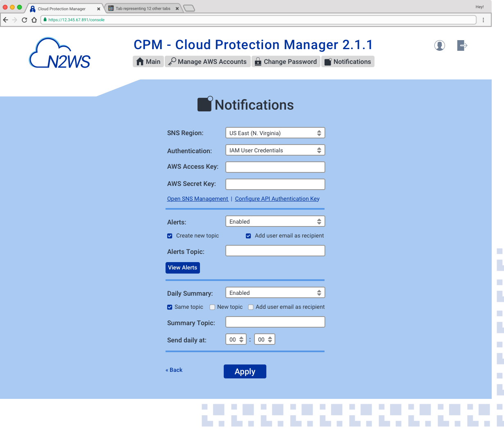Click the CPM - Cloud Protection Manager title
This screenshot has height=430, width=504.
pos(253,45)
